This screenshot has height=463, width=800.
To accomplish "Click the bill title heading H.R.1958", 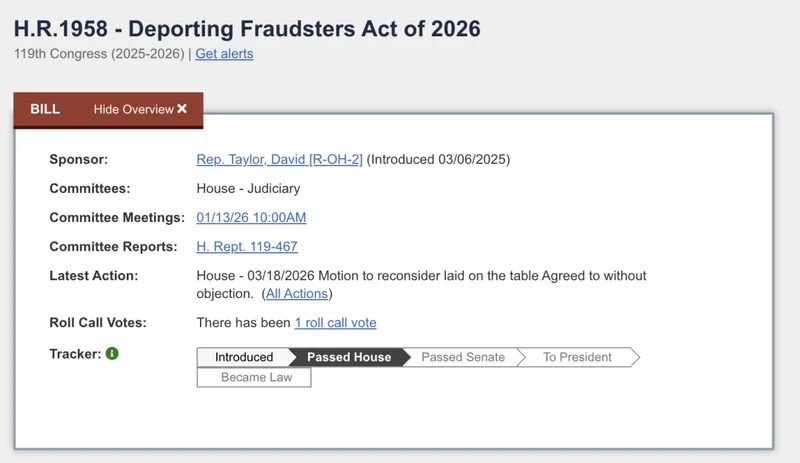I will coord(247,28).
